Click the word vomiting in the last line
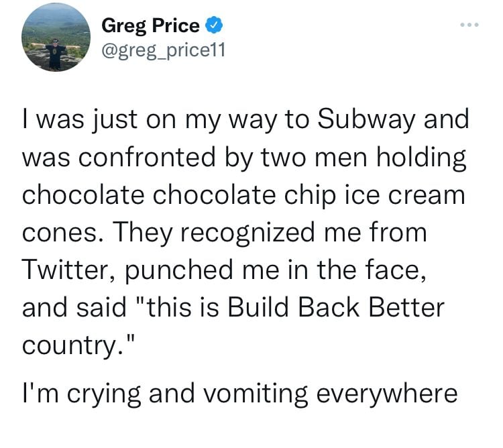The image size is (503, 448). [x=256, y=395]
